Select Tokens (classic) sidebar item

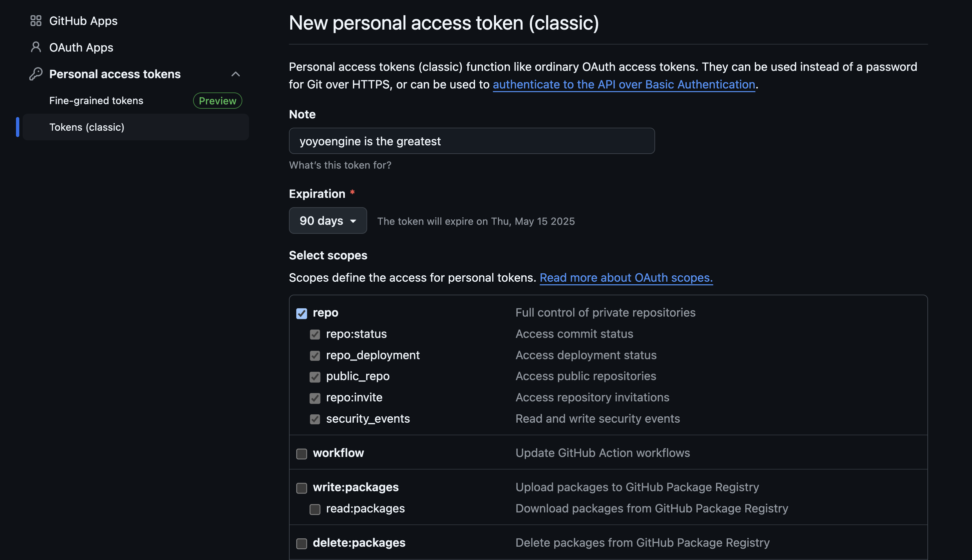[87, 127]
